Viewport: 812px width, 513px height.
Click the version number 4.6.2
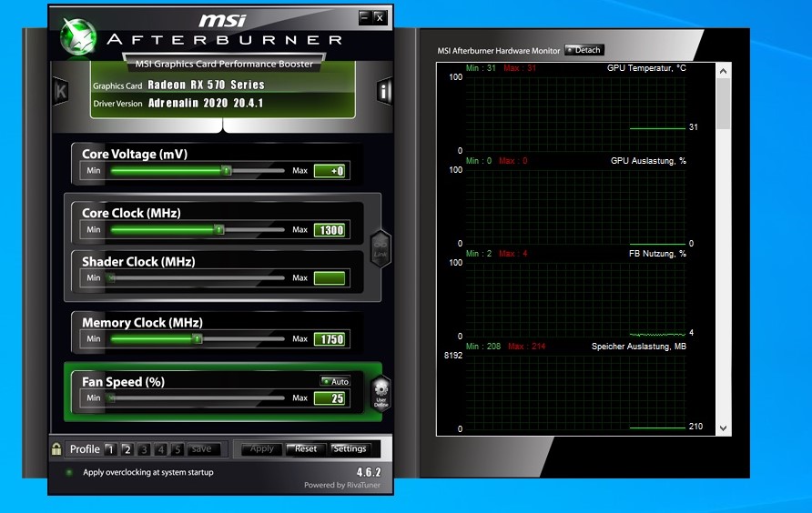click(x=369, y=472)
